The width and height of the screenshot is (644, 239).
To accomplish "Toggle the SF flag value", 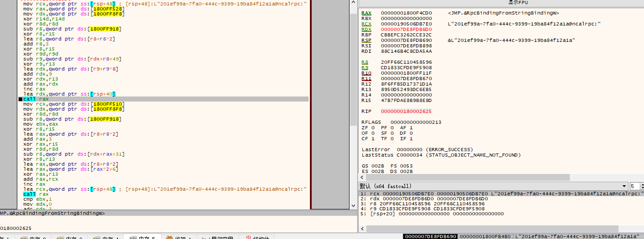I will [x=392, y=133].
